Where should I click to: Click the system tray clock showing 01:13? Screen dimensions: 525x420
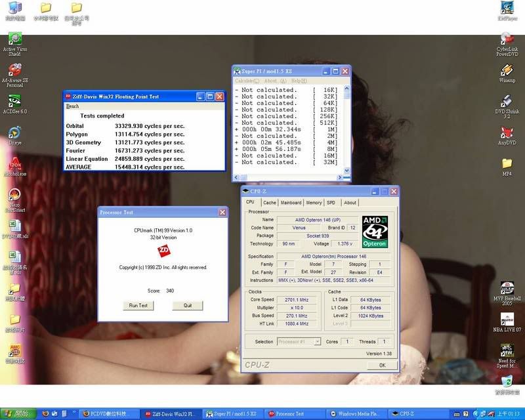509,414
